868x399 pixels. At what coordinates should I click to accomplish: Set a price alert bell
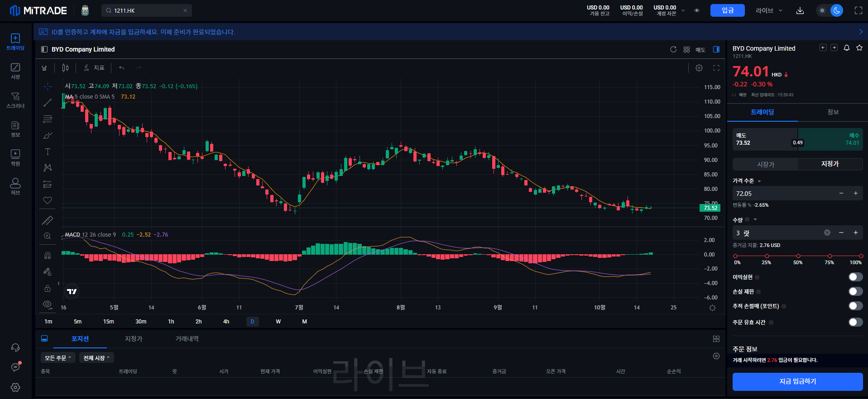847,48
